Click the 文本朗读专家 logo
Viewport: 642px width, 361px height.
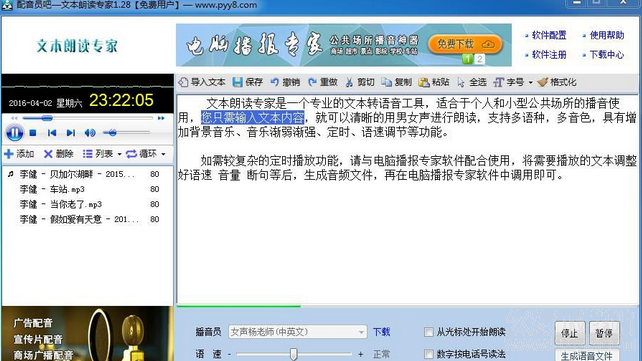click(x=77, y=46)
